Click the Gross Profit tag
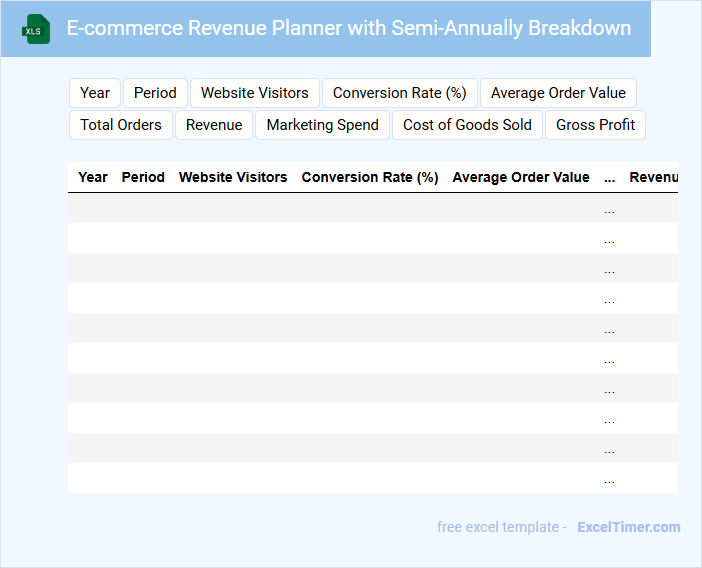 pos(595,125)
